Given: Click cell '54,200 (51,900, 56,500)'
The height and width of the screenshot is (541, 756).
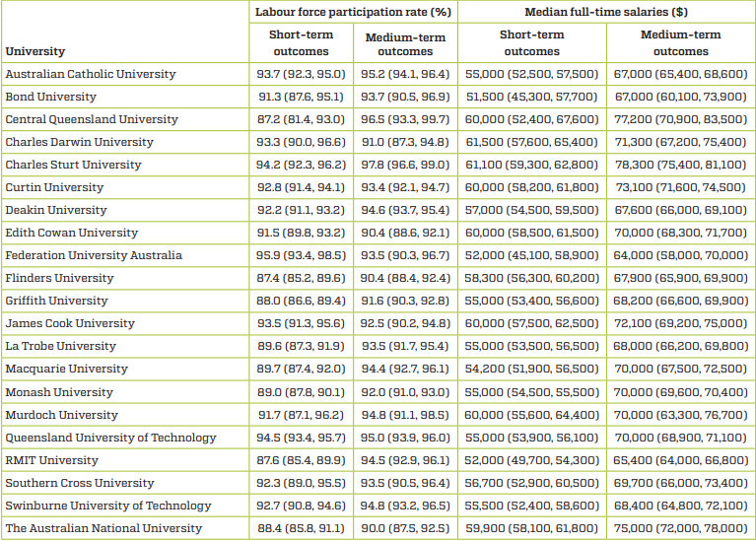Looking at the screenshot, I should click(532, 369).
